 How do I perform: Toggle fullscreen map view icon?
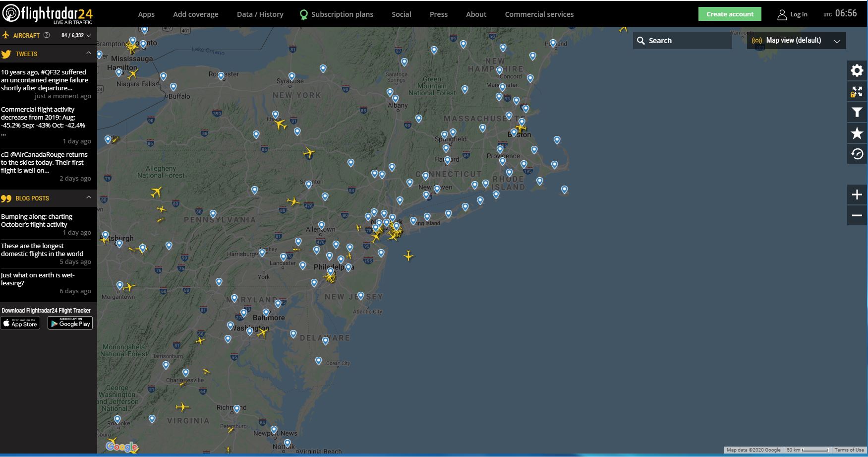857,92
